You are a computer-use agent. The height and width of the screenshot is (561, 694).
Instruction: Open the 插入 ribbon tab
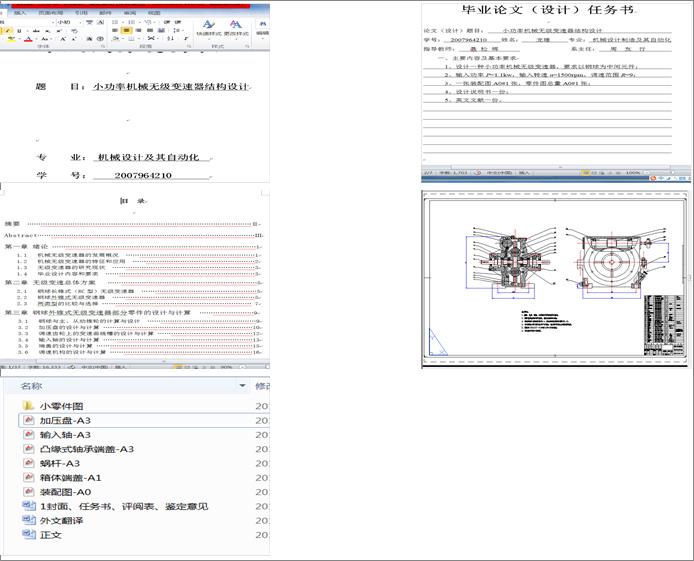click(20, 13)
